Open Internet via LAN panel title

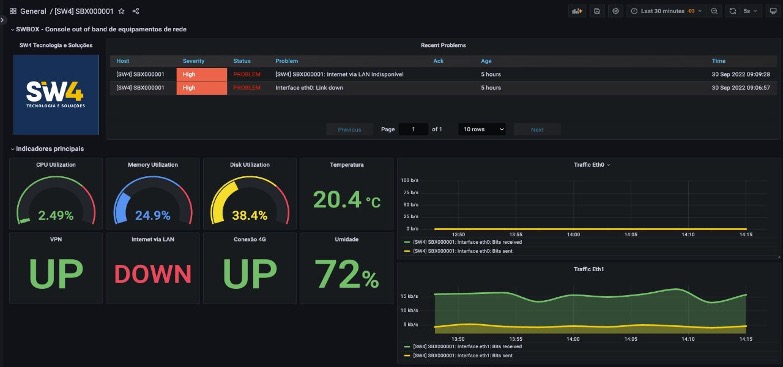click(153, 239)
